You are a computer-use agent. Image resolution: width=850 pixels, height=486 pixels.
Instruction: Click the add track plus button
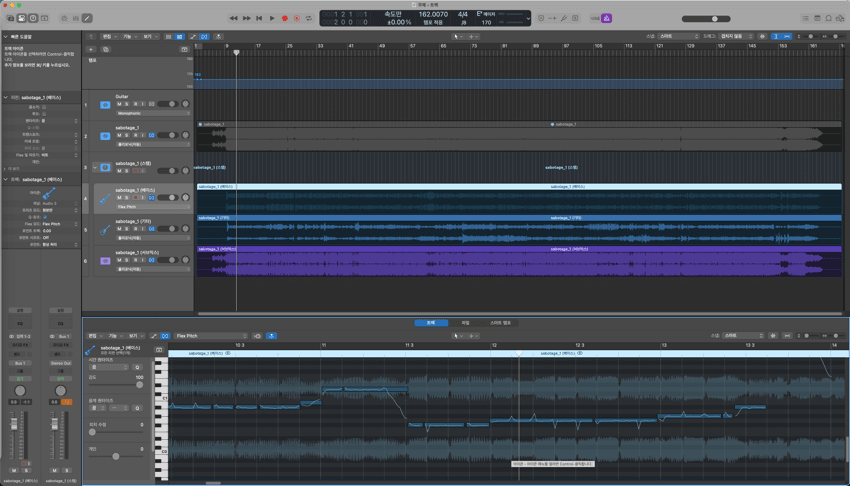(91, 49)
